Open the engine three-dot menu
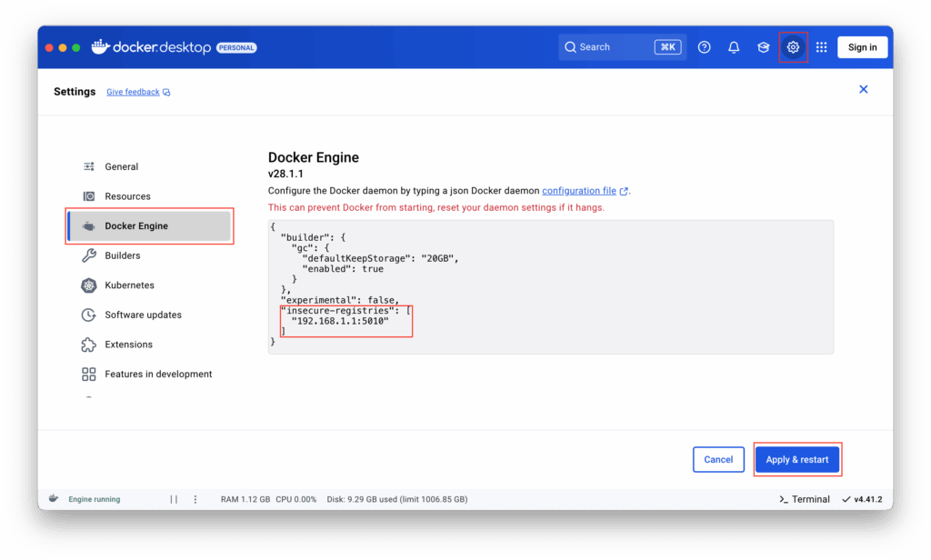The image size is (931, 560). (195, 499)
